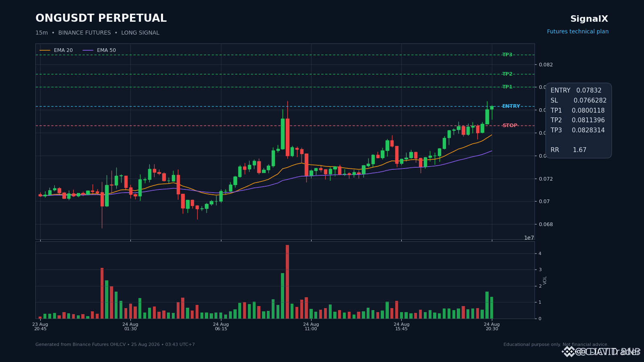This screenshot has width=644, height=362.
Task: Click the 0.072 price axis label
Action: [x=546, y=179]
